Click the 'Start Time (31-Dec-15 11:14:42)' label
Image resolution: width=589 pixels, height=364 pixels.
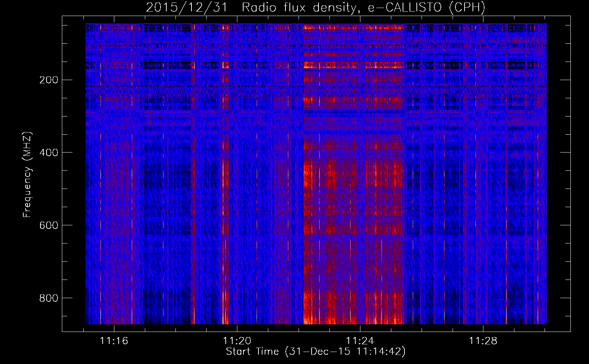tap(316, 352)
